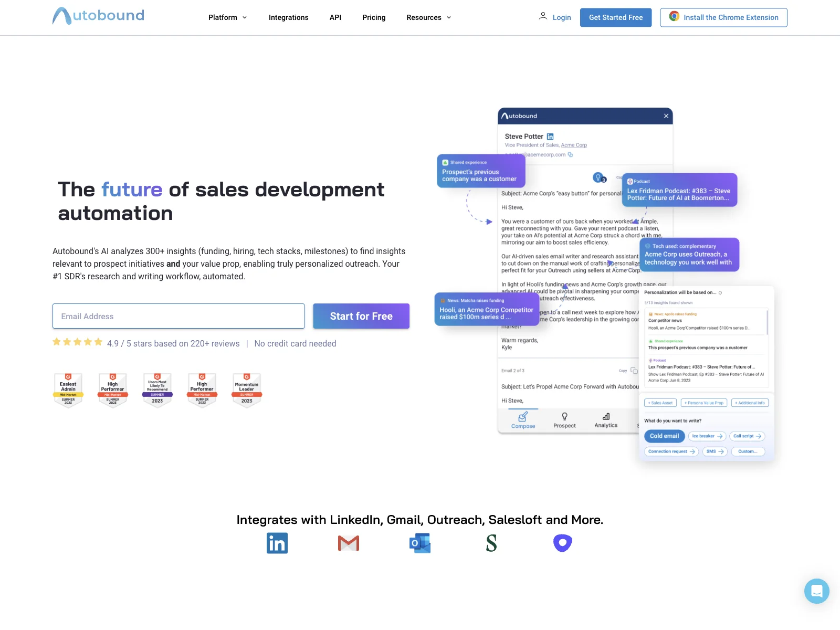The width and height of the screenshot is (840, 630).
Task: Click the Shared experience insight card
Action: [481, 171]
